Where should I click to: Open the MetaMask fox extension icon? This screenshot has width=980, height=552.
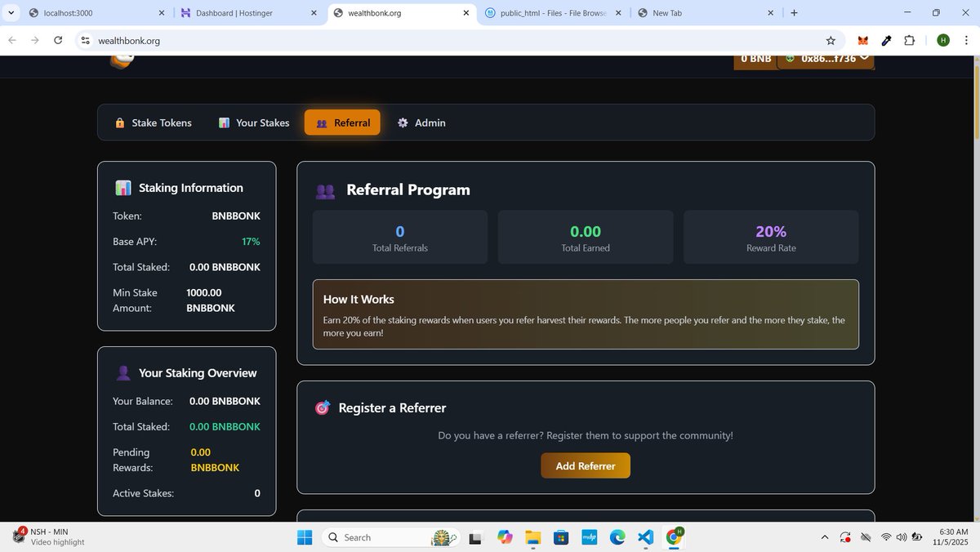pyautogui.click(x=861, y=40)
